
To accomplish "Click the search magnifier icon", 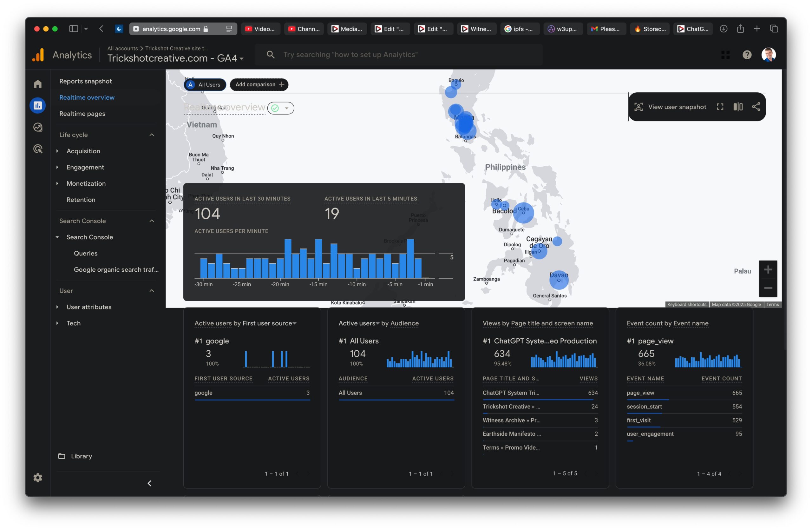I will [x=271, y=55].
